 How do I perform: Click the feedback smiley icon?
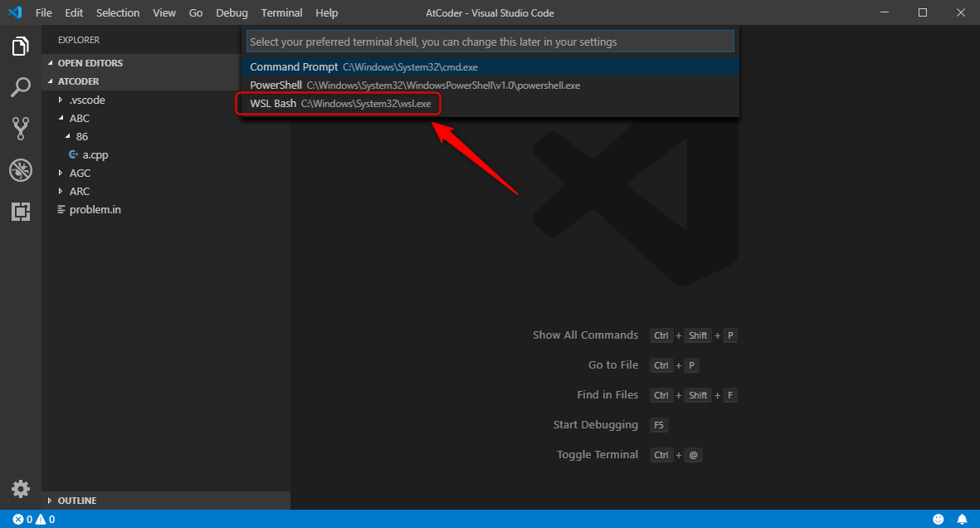939,519
